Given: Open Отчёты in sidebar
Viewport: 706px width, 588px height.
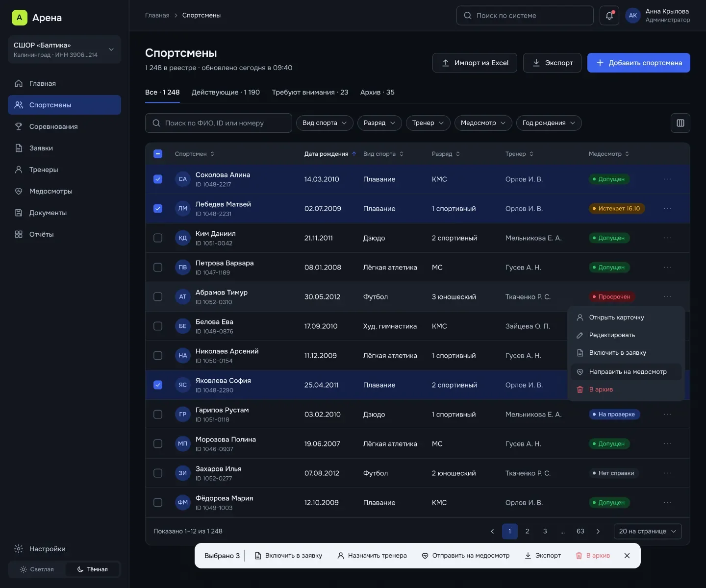Looking at the screenshot, I should point(64,234).
